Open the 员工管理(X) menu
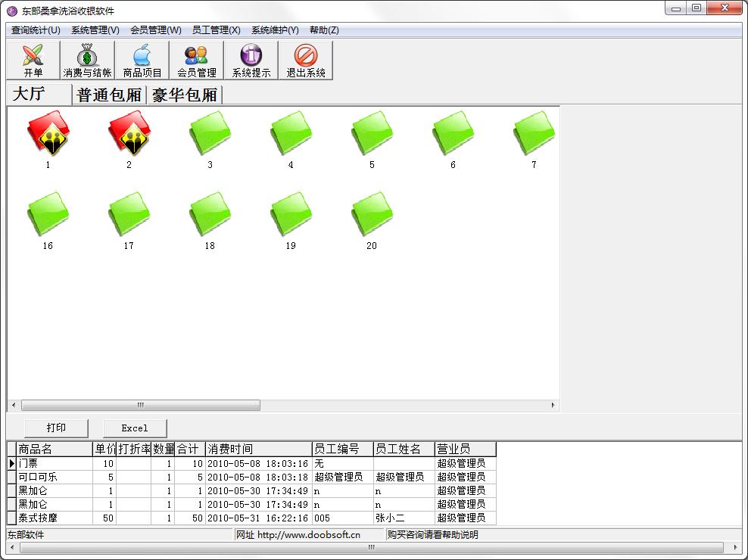The width and height of the screenshot is (748, 560). tap(216, 30)
